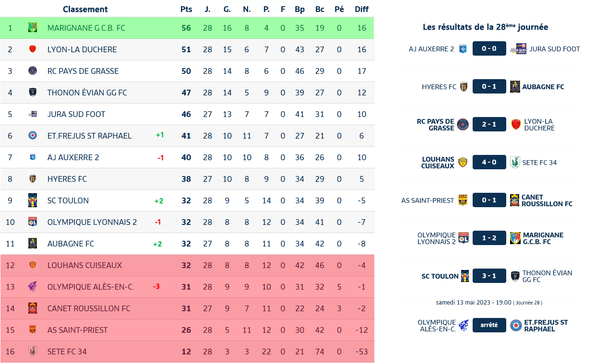Screen dimensions: 595x364
Task: Open the 0 - 0 Auxerre–Jura score
Action: click(489, 49)
